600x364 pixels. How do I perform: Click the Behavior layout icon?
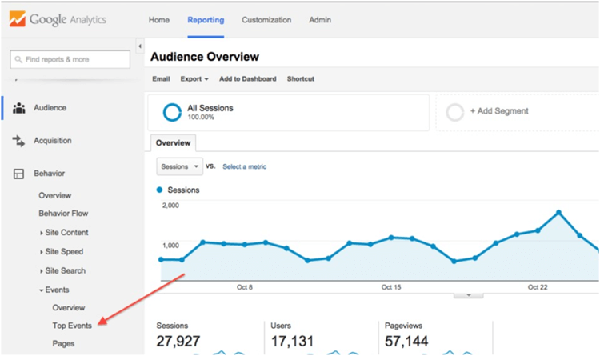18,174
